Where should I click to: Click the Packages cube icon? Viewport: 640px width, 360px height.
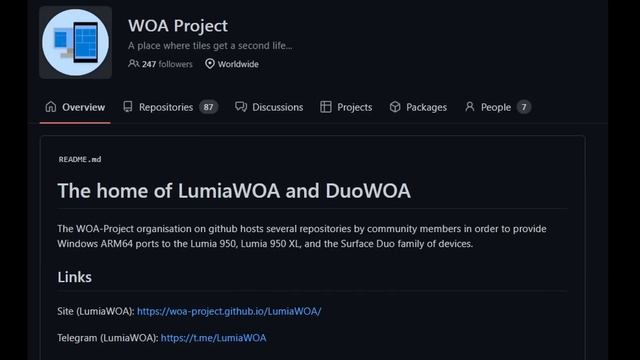(395, 107)
